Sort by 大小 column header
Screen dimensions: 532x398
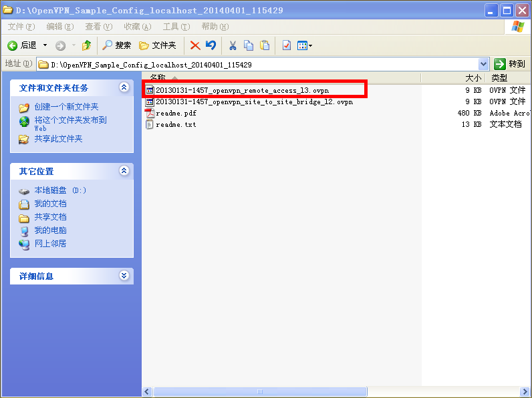pyautogui.click(x=453, y=77)
